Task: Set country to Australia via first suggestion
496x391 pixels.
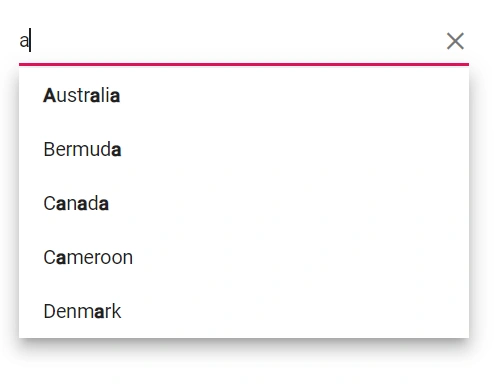Action: (244, 95)
